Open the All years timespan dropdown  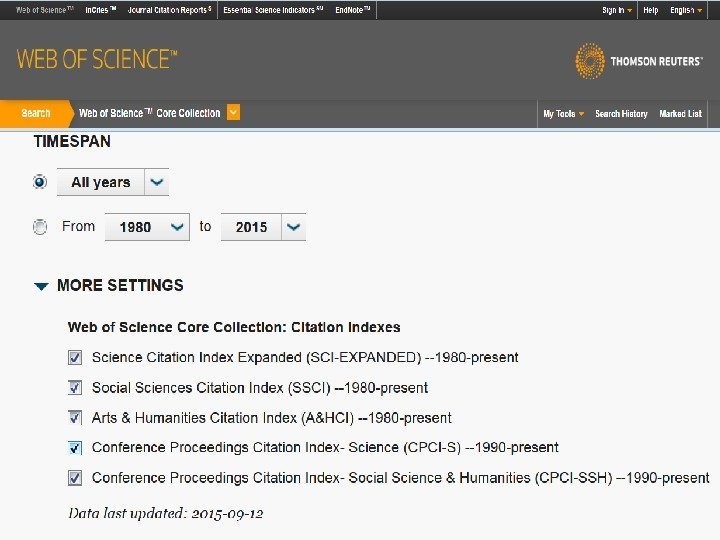157,182
